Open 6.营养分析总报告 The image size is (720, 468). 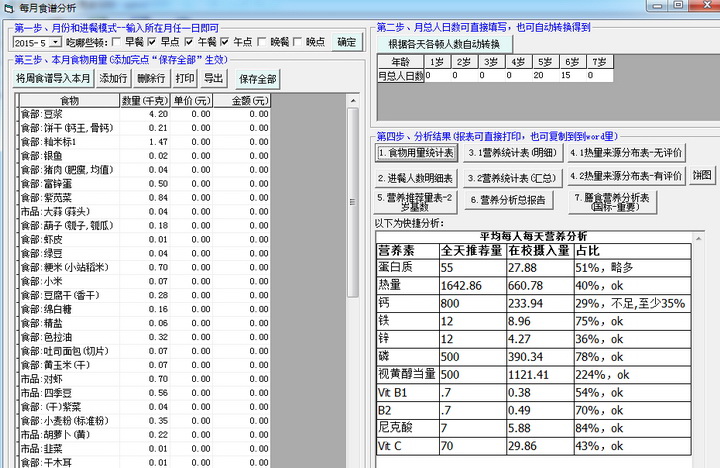tap(508, 200)
